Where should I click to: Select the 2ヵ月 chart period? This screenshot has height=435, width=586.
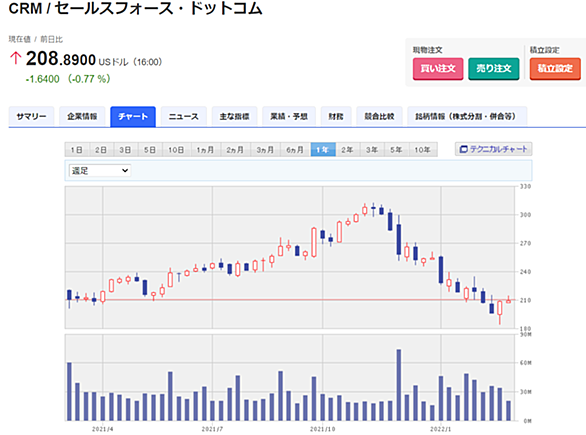click(x=235, y=150)
